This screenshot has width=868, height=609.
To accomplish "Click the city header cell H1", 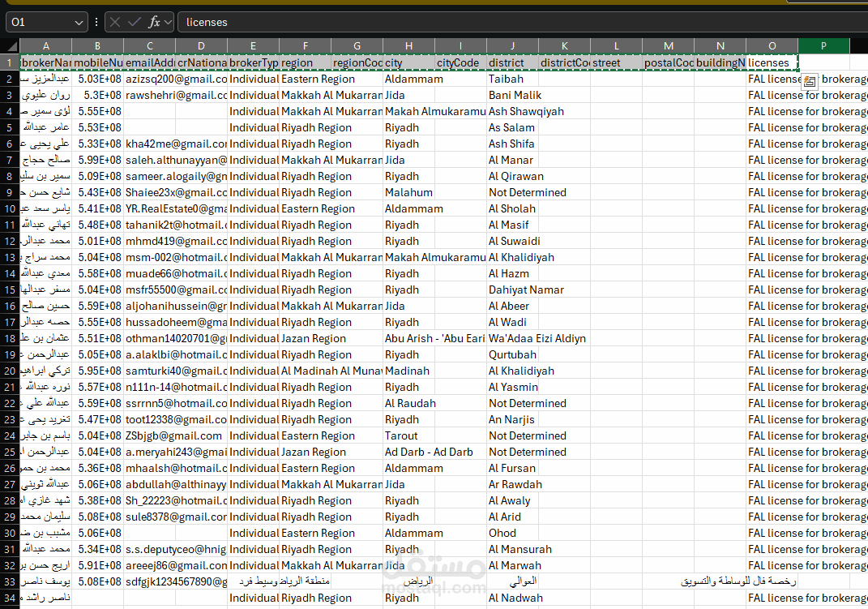I will (x=408, y=62).
